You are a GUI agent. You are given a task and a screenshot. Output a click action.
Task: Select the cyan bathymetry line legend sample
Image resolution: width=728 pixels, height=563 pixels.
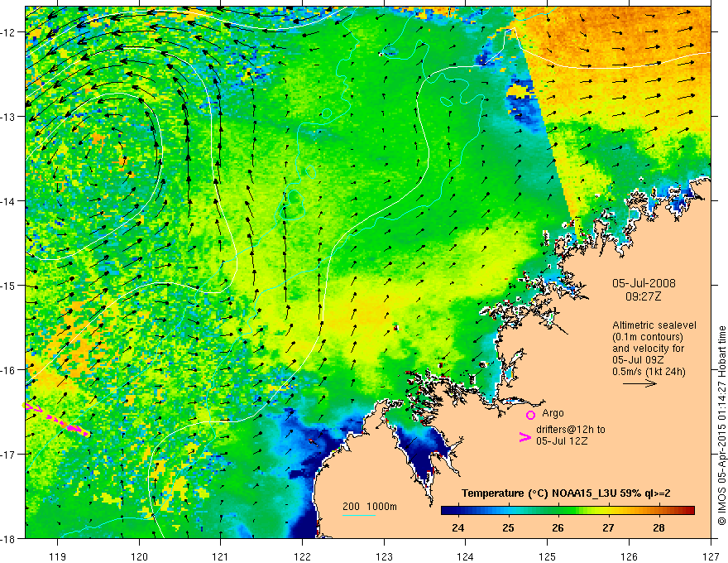tap(359, 515)
